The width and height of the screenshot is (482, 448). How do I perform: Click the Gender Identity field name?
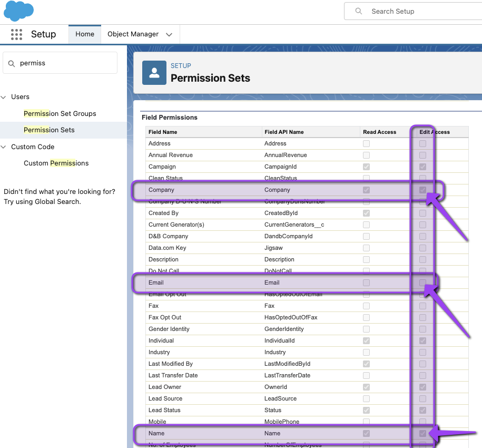[x=169, y=329]
